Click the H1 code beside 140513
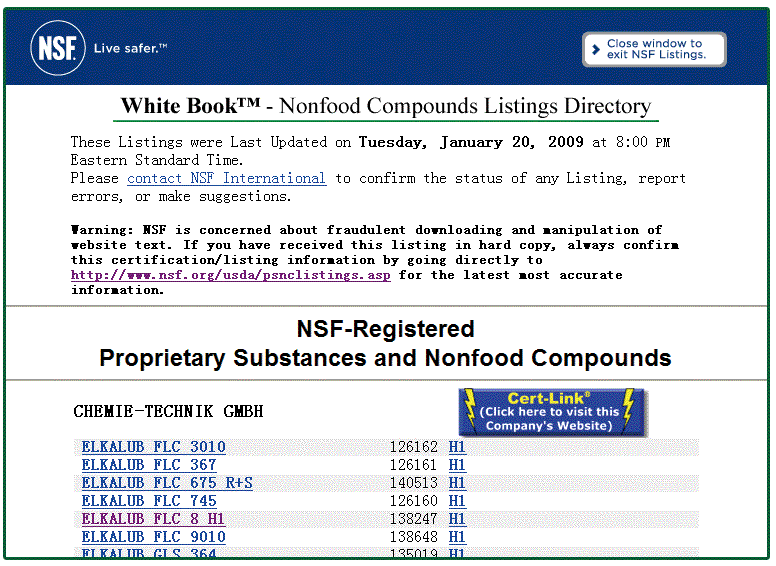 click(x=457, y=482)
